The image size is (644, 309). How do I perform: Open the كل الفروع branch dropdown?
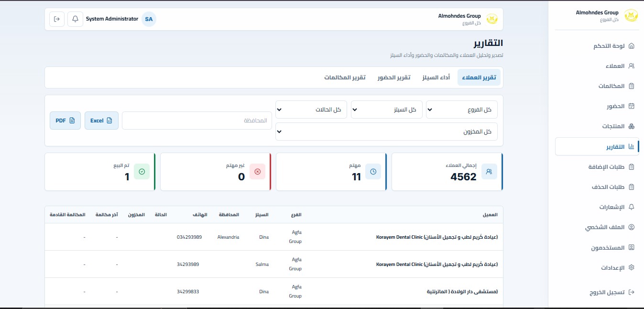pyautogui.click(x=462, y=110)
